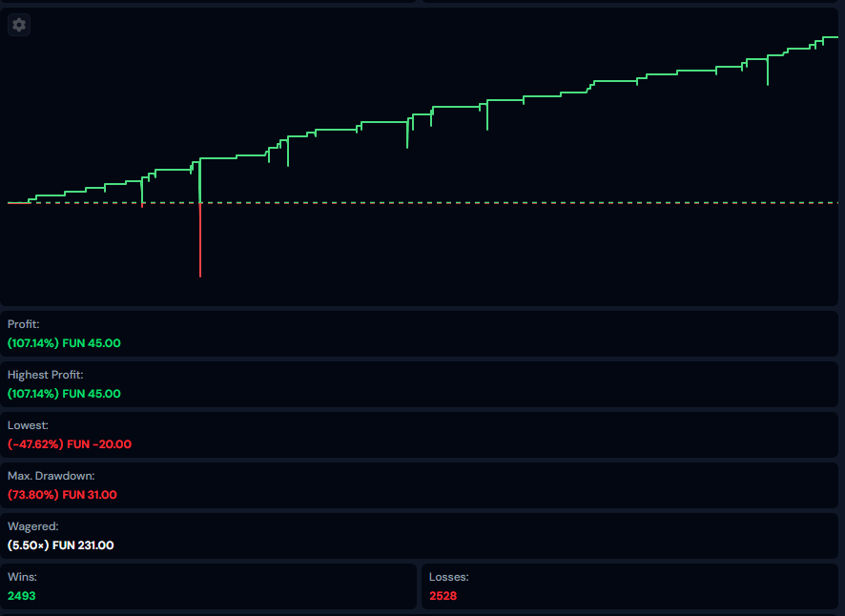Select the red FUN -20.00 lowest value

point(97,444)
